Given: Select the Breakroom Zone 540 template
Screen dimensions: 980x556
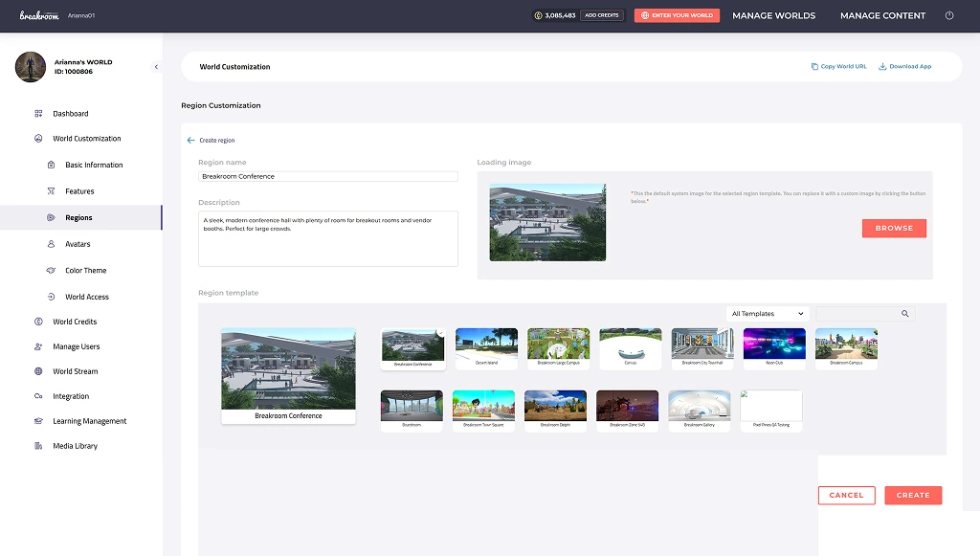Looking at the screenshot, I should (x=627, y=411).
